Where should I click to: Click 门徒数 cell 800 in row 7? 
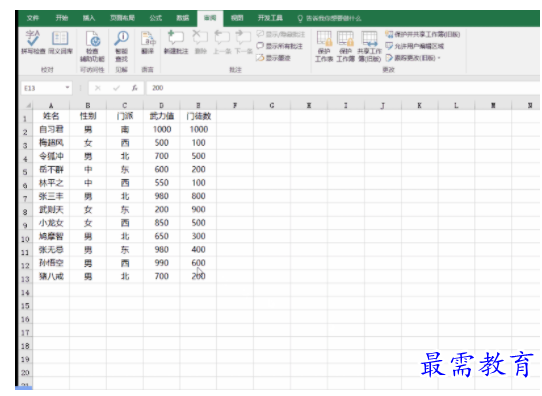[x=198, y=196]
